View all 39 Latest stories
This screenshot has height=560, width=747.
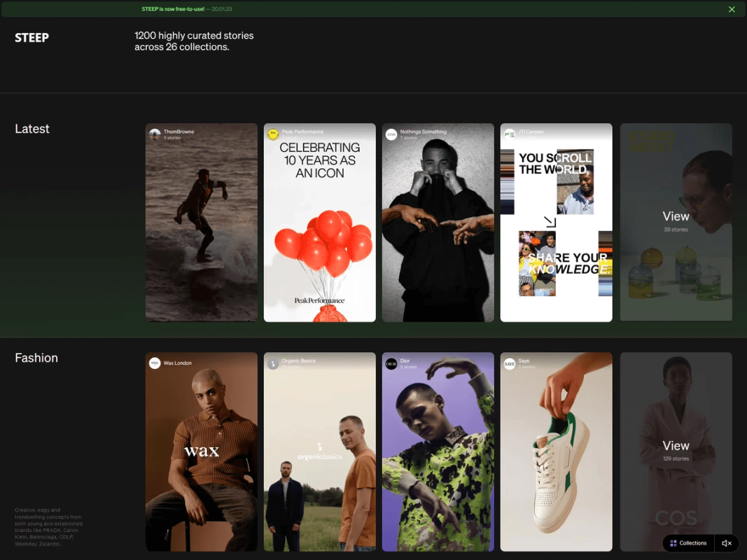tap(676, 222)
